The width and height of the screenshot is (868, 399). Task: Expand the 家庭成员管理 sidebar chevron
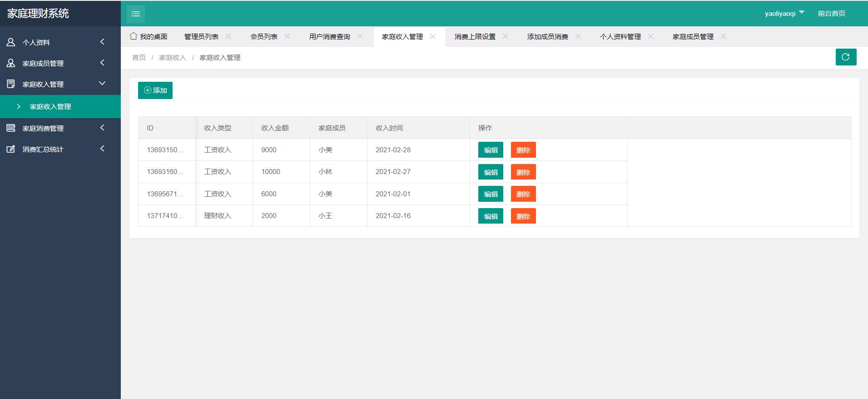pos(102,63)
